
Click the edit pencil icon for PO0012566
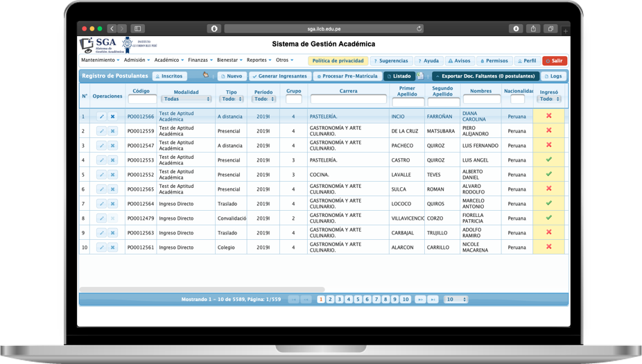(x=101, y=116)
